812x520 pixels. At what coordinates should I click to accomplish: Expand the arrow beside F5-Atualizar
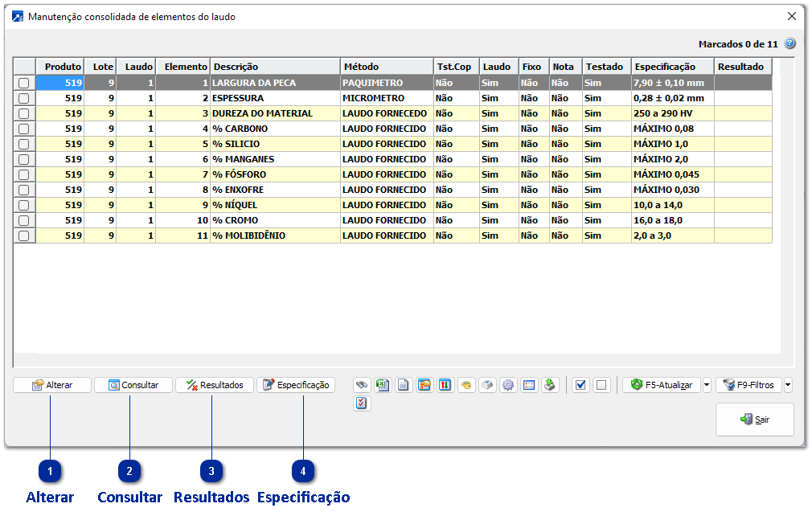click(707, 385)
